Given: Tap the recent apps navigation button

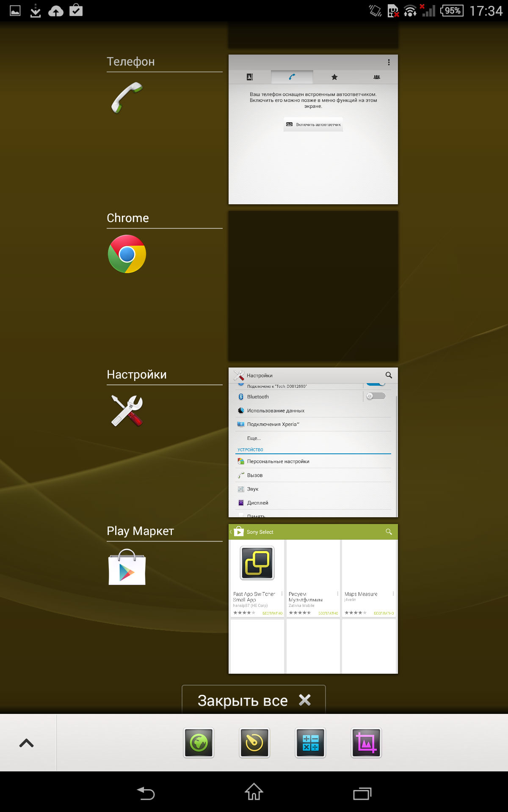Looking at the screenshot, I should coord(362,793).
